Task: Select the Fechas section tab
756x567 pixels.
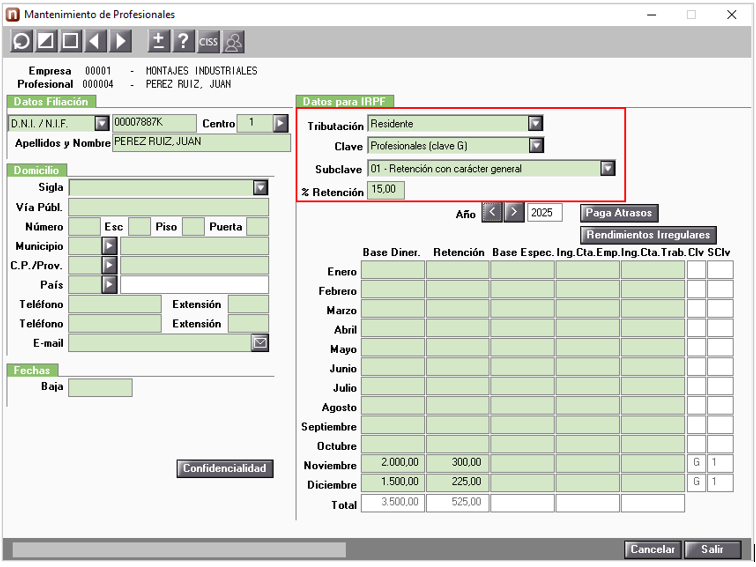Action: 32,370
